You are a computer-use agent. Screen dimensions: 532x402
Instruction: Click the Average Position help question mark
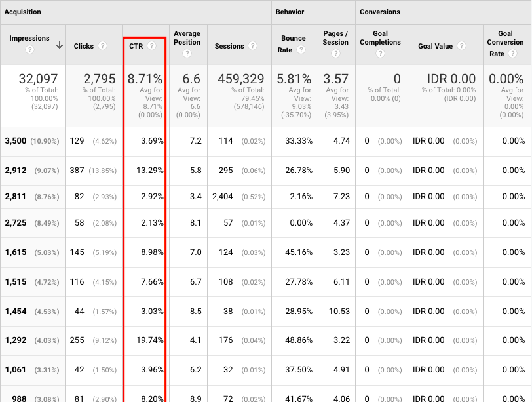tap(187, 54)
